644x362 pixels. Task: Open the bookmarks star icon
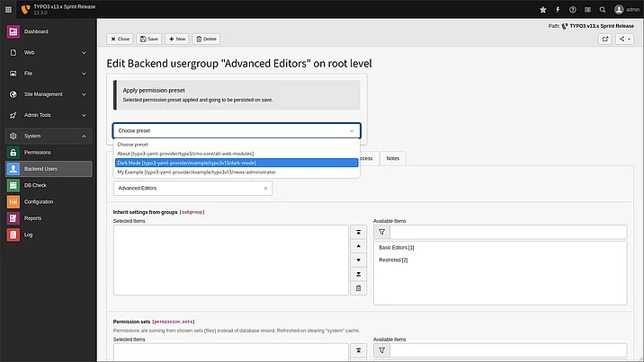pos(542,9)
